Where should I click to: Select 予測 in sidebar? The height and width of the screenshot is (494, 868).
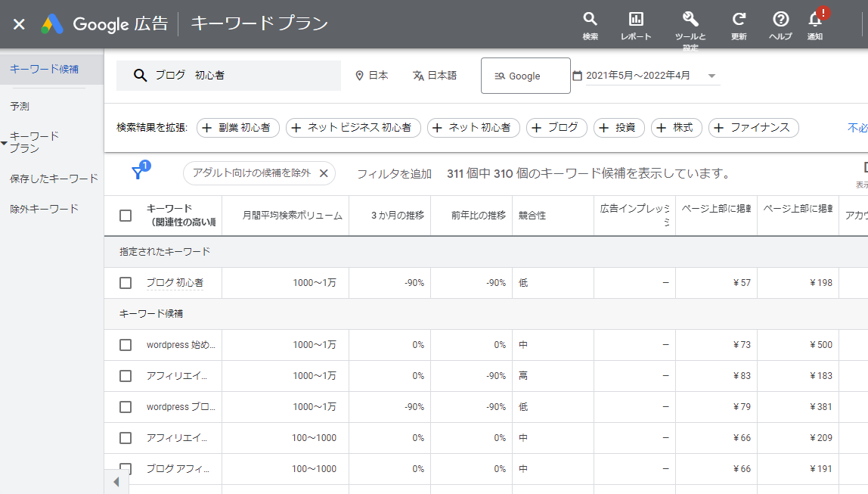coord(20,107)
